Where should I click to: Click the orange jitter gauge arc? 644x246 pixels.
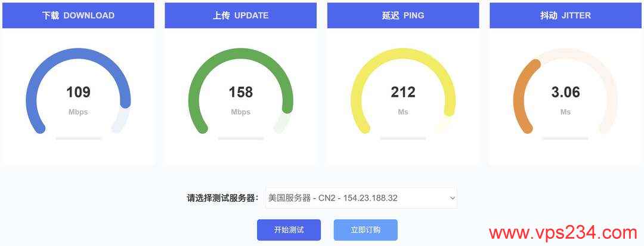[x=520, y=96]
